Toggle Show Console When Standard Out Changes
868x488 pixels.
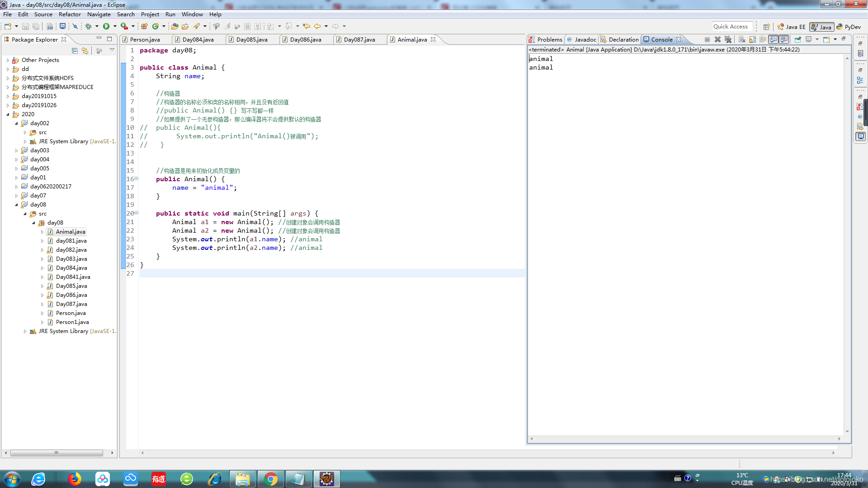[774, 40]
